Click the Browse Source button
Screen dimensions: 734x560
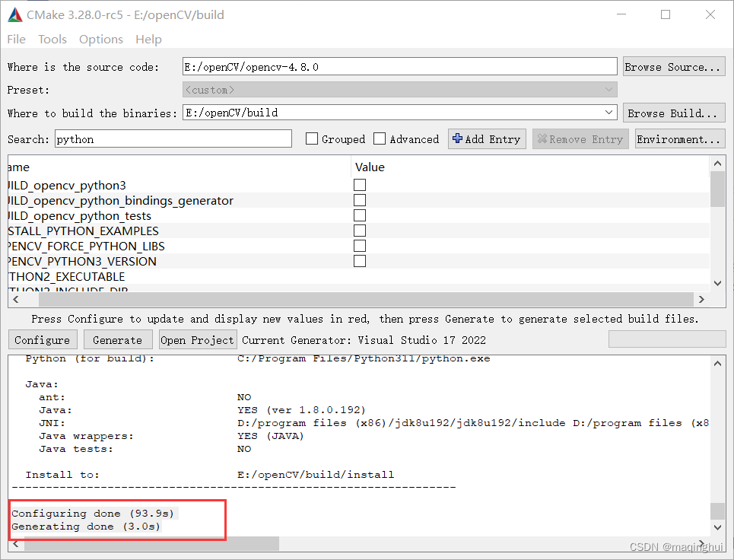click(673, 66)
